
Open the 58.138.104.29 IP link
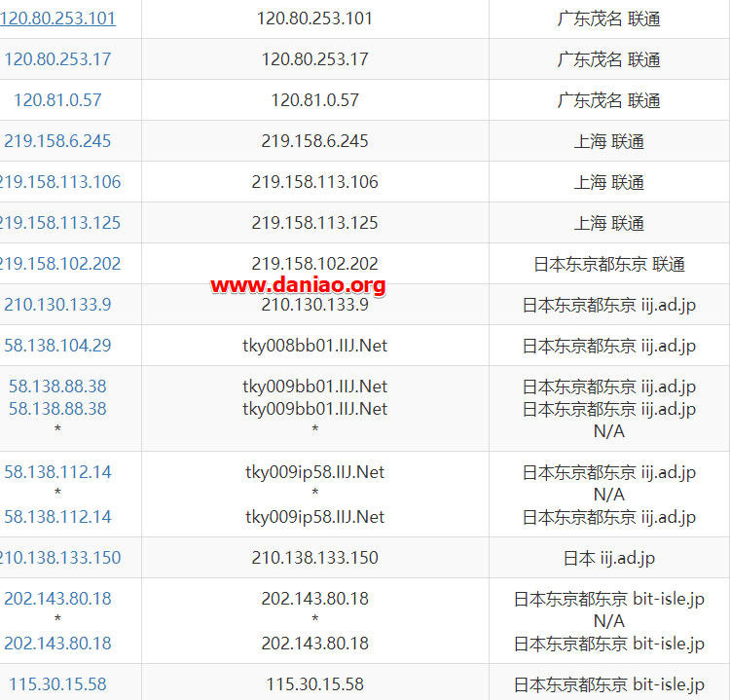[x=57, y=346]
